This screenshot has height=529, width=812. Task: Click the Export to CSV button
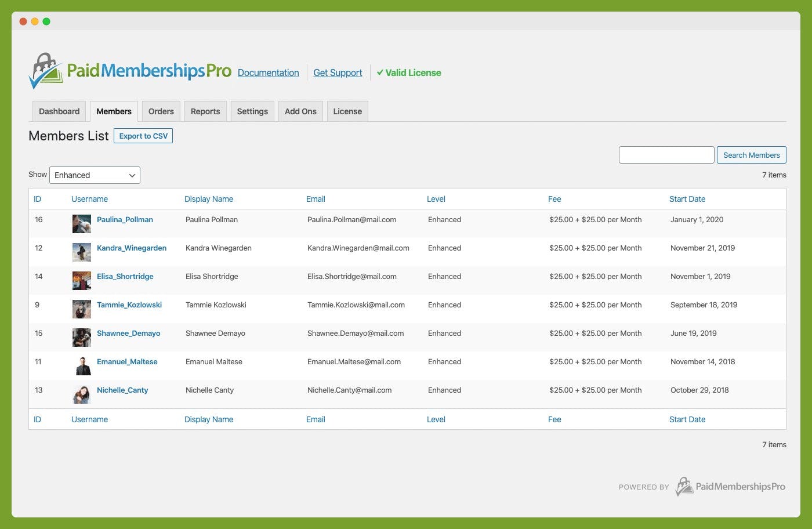pos(143,135)
